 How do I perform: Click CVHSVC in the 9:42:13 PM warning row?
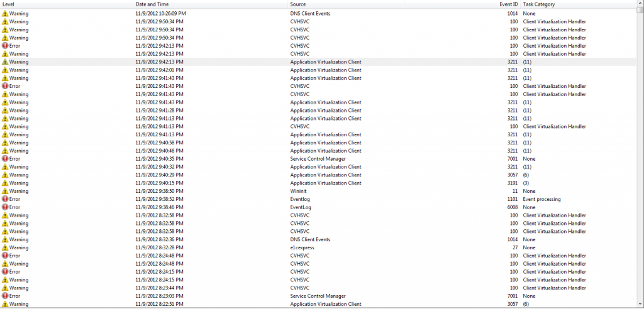tap(300, 54)
